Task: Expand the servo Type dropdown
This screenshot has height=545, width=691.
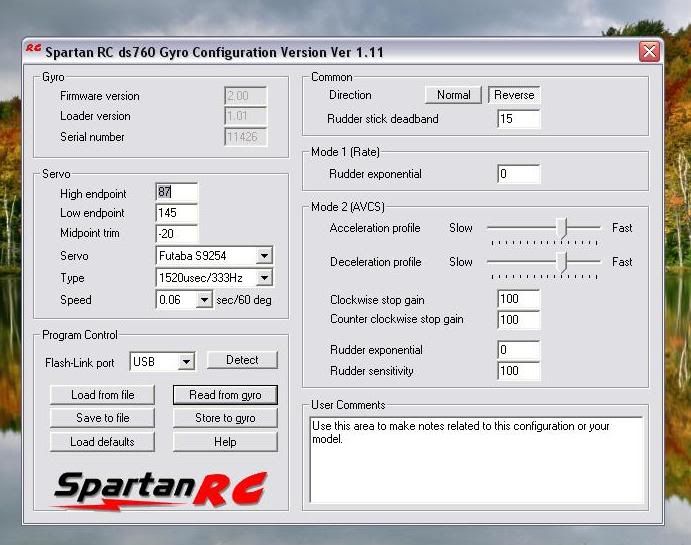Action: point(264,278)
